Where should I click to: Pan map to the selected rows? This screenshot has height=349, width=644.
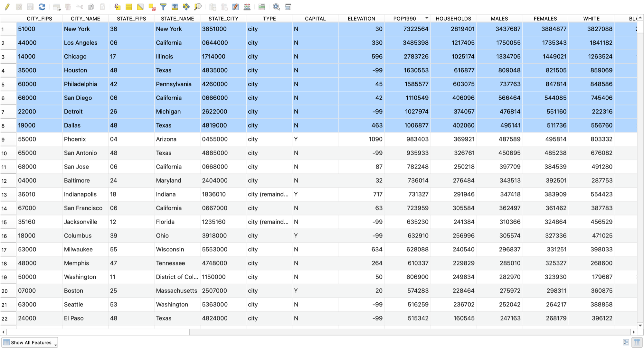pyautogui.click(x=186, y=7)
